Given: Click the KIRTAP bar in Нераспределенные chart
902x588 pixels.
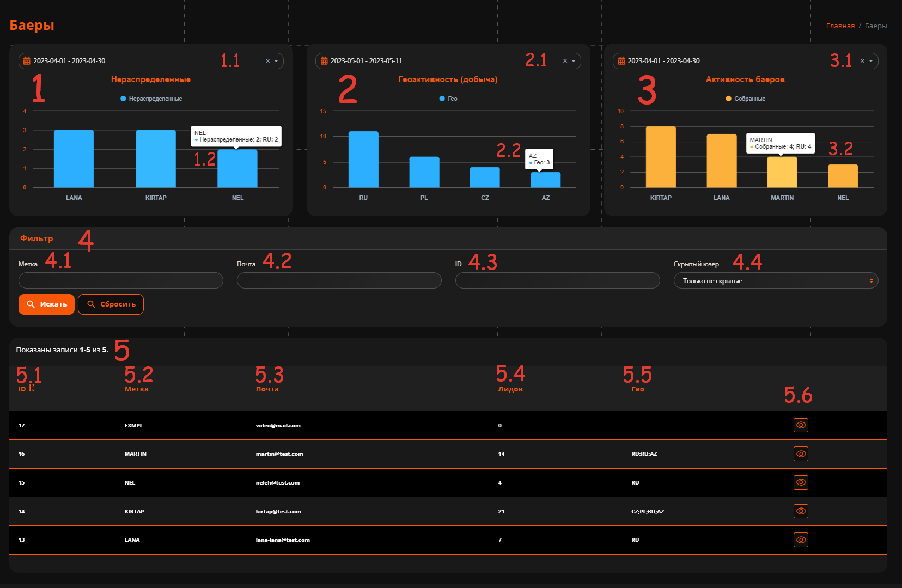Looking at the screenshot, I should click(x=156, y=159).
